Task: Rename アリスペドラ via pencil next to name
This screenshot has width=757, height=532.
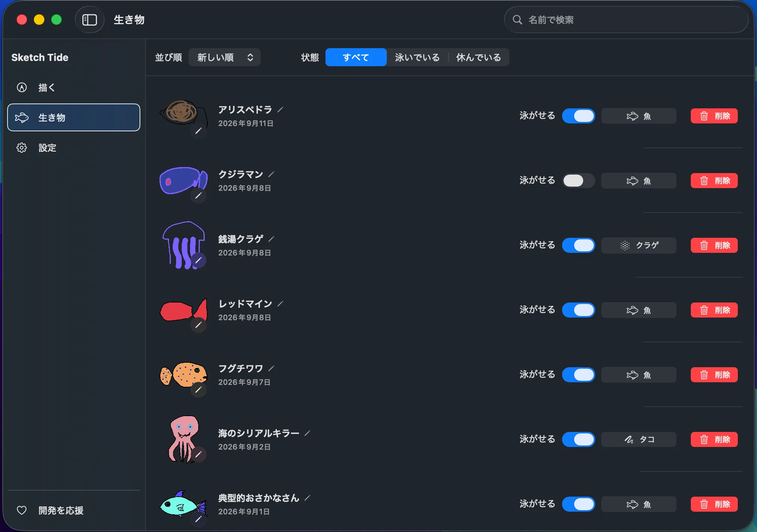Action: (x=280, y=110)
